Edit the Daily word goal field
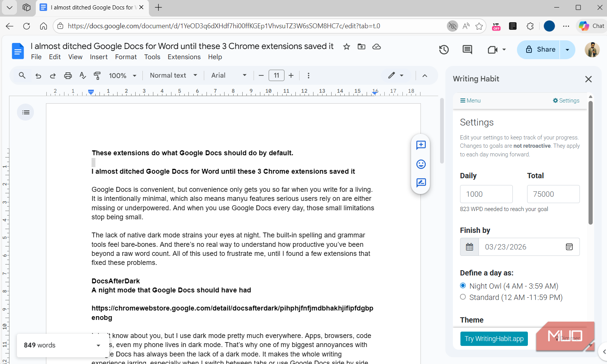This screenshot has width=607, height=364. pyautogui.click(x=486, y=194)
